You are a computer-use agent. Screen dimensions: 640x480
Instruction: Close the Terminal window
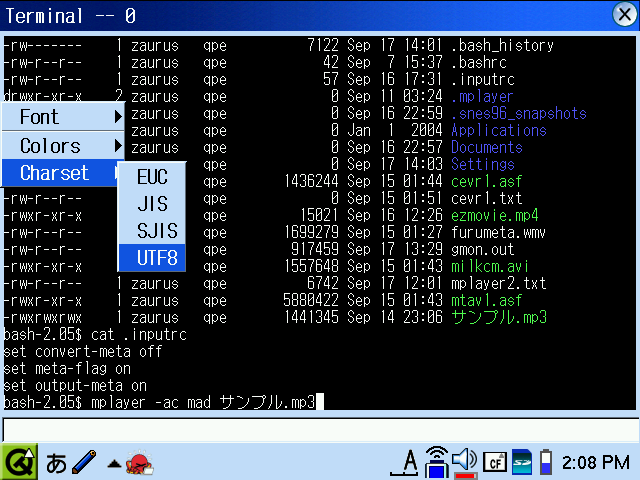click(x=624, y=15)
